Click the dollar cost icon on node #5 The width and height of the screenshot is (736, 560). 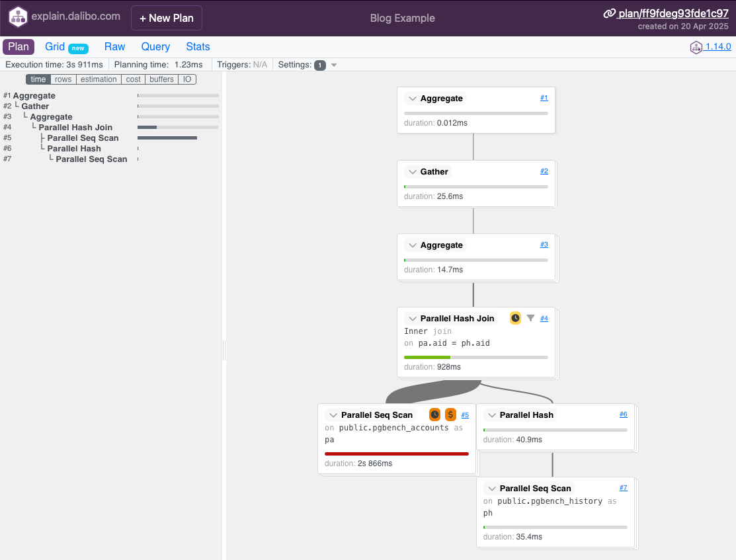450,415
